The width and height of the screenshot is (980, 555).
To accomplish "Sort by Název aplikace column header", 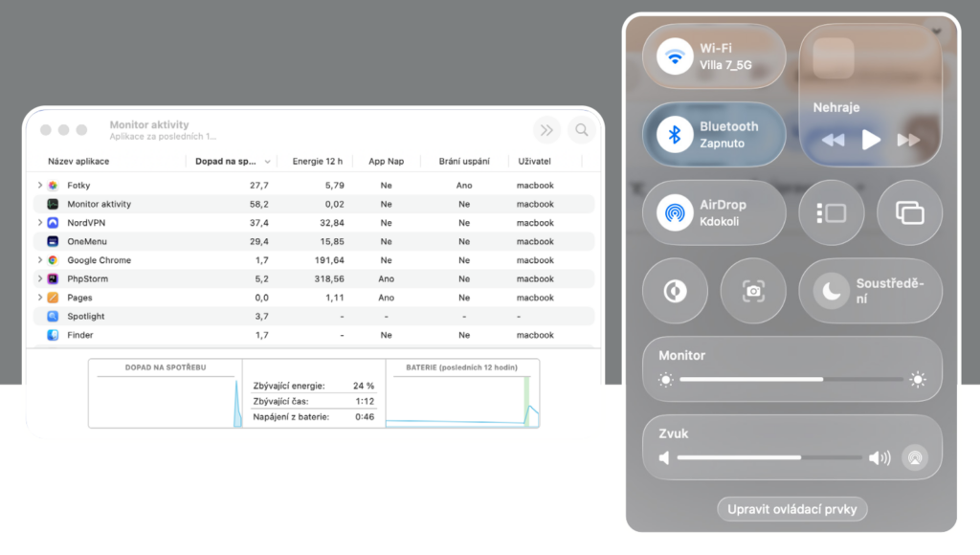I will [x=78, y=162].
